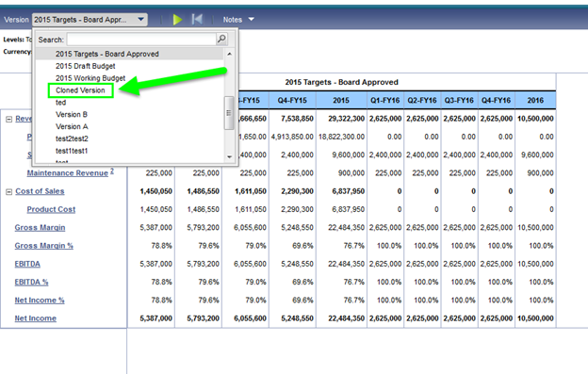Screen dimensions: 588x374
Task: Open the Version dropdown selector
Action: 90,20
